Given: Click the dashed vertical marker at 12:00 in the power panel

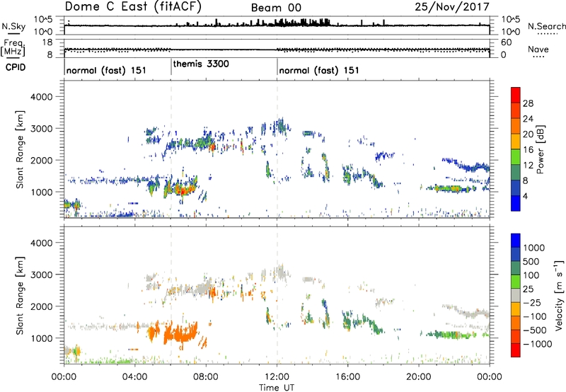Looking at the screenshot, I should [277, 149].
